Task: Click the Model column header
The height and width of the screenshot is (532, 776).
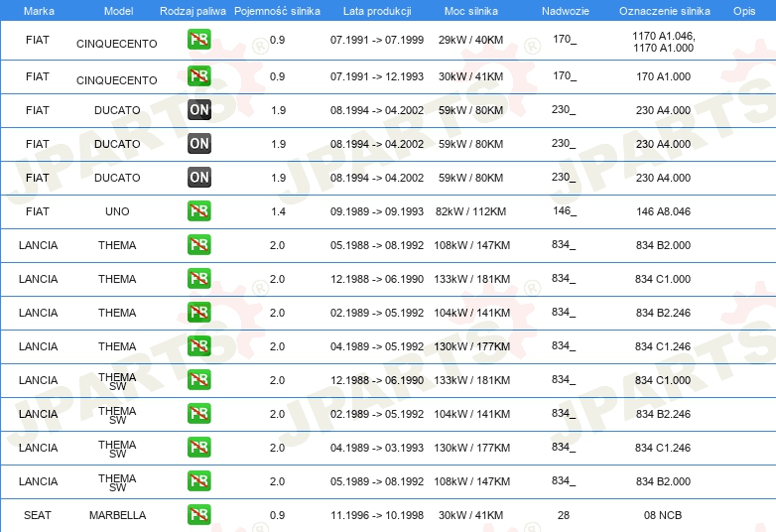Action: pos(118,11)
